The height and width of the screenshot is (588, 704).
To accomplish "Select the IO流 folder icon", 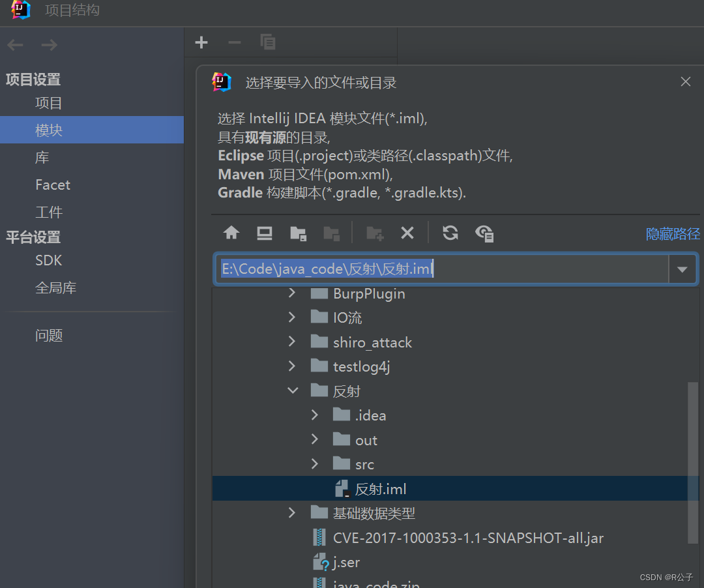I will tap(319, 317).
